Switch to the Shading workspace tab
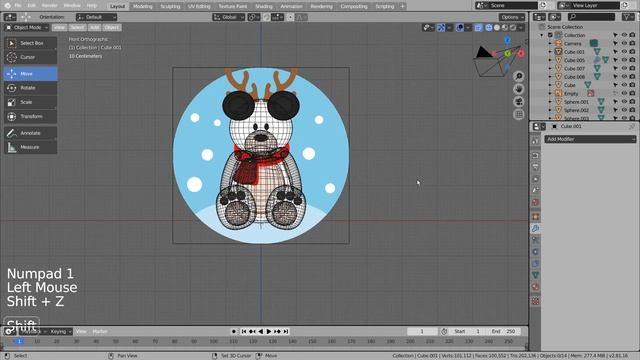 point(264,6)
